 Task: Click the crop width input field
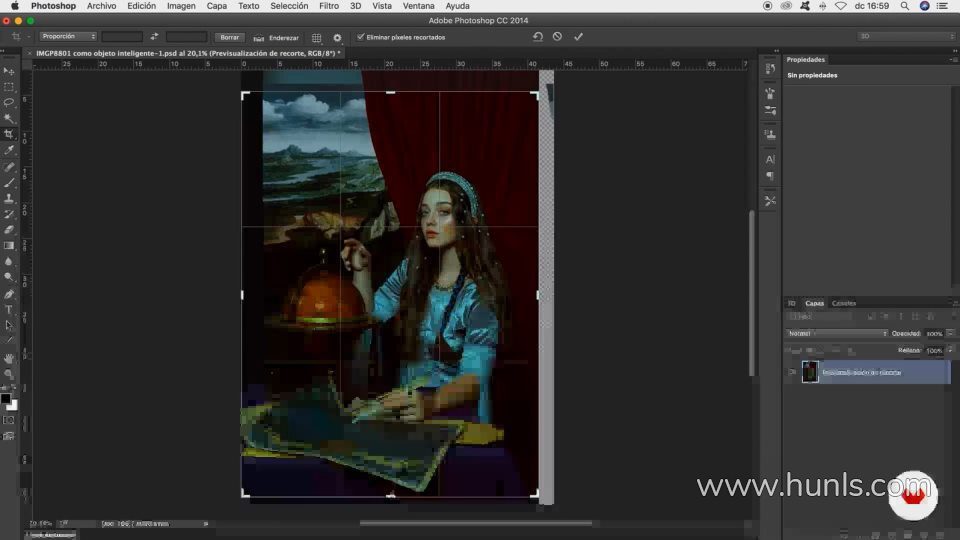pos(122,37)
